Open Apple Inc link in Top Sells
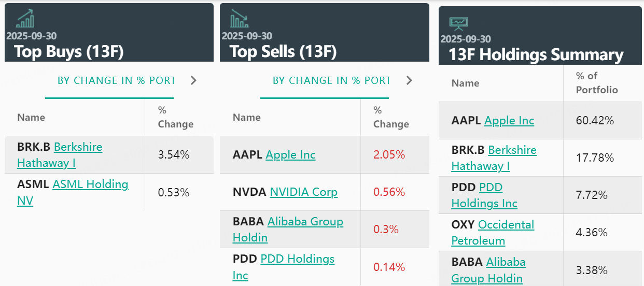The height and width of the screenshot is (286, 644). coord(290,155)
